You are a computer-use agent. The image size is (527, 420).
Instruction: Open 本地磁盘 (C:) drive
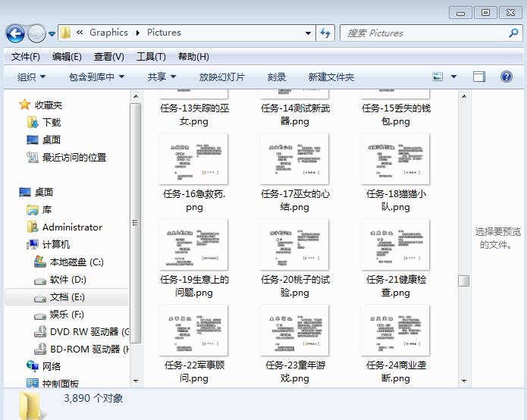[x=77, y=262]
